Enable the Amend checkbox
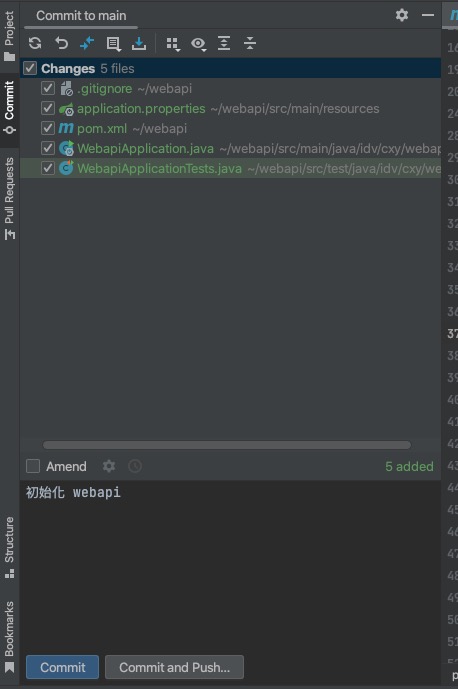458x689 pixels. click(x=33, y=466)
